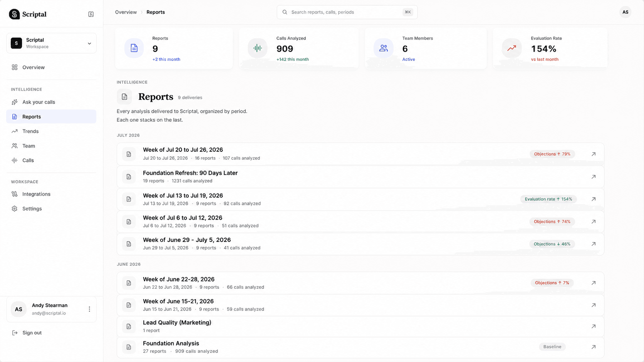Open Foundation Analysis report

point(361,347)
